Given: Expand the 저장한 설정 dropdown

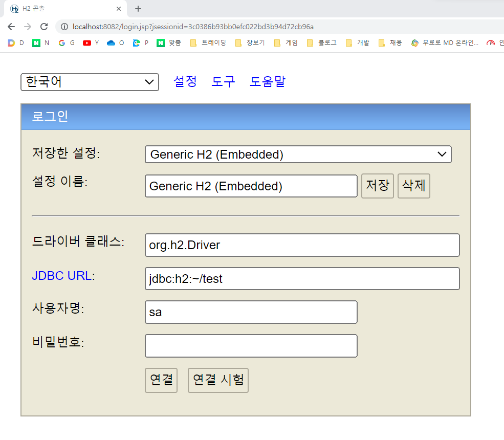Looking at the screenshot, I should click(x=298, y=155).
